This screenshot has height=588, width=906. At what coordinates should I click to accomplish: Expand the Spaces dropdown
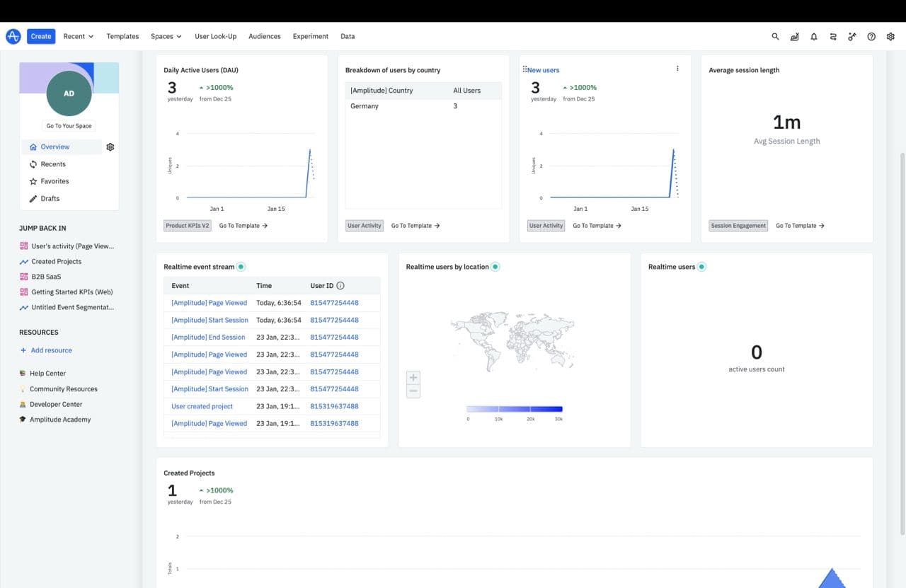tap(166, 36)
